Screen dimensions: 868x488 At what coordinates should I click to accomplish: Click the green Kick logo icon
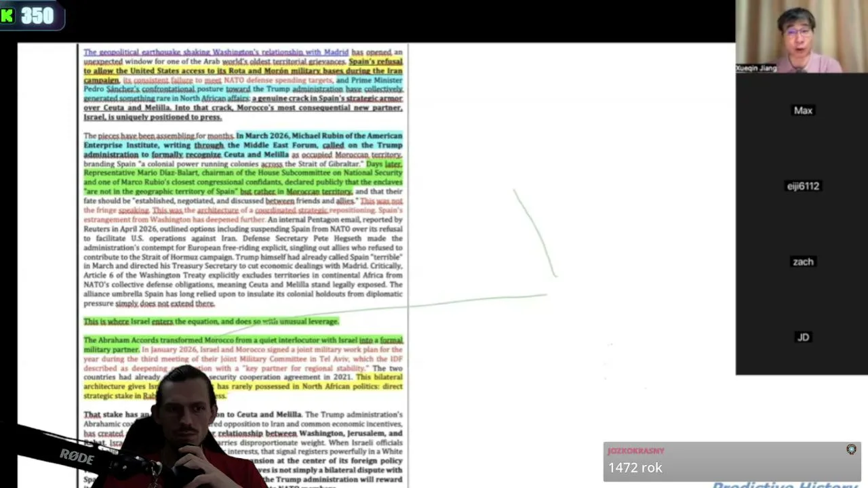tap(7, 16)
